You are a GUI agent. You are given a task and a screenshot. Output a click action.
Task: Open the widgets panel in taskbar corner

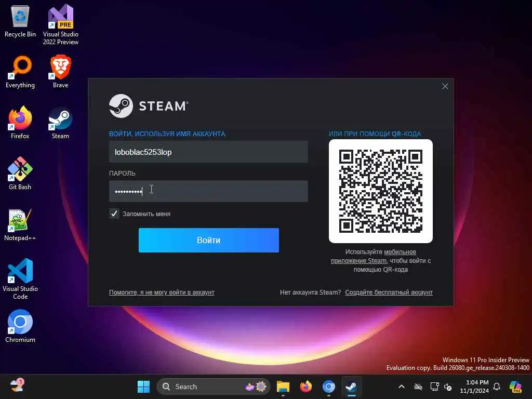coord(17,386)
